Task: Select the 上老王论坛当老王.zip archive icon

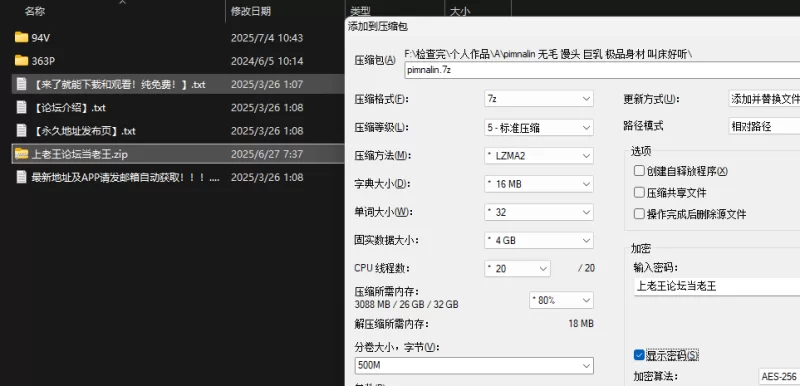Action: point(21,154)
